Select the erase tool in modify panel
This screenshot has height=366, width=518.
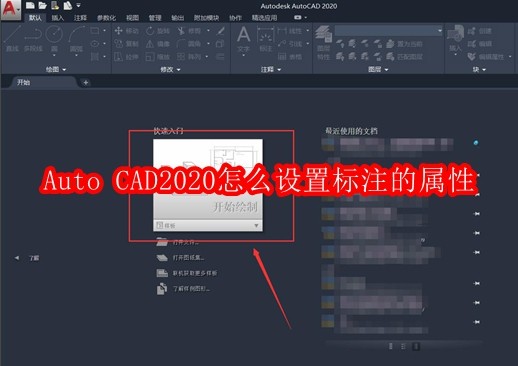(220, 31)
